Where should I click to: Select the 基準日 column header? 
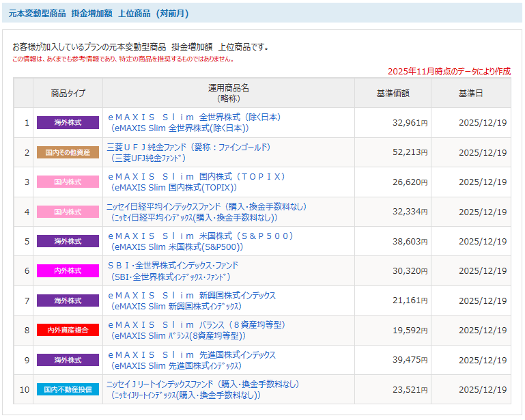click(470, 93)
